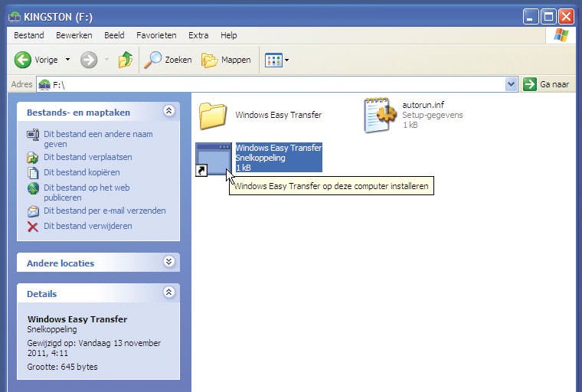Click Dit bestand verplaatsen link

tap(87, 157)
